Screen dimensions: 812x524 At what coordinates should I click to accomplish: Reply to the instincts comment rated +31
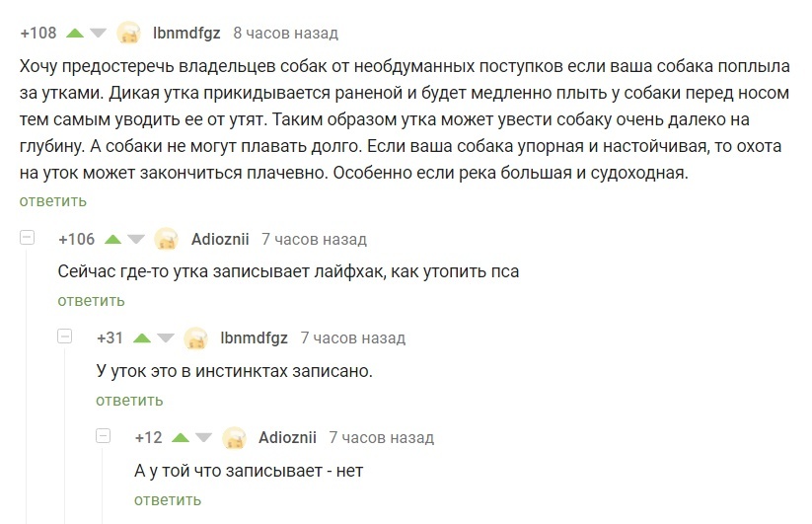coord(129,400)
